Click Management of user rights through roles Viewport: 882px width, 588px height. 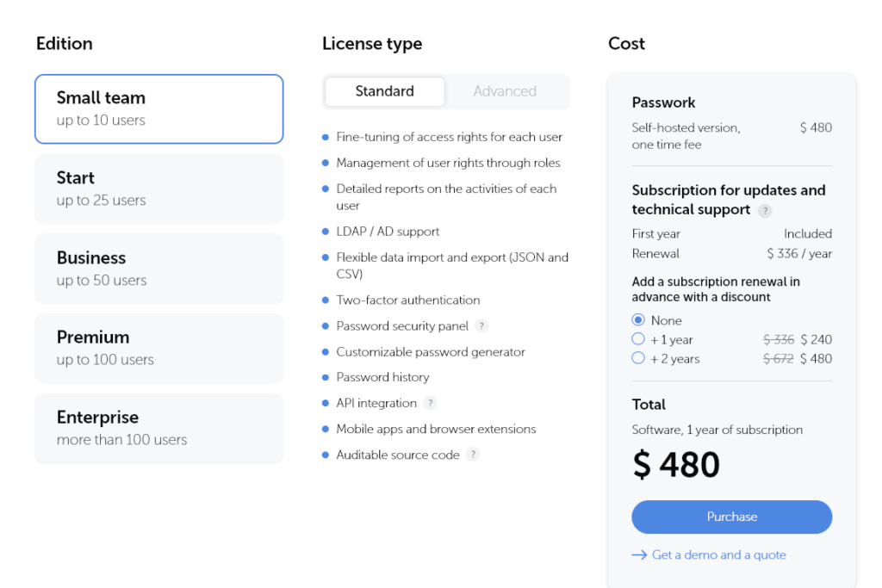[x=448, y=163]
